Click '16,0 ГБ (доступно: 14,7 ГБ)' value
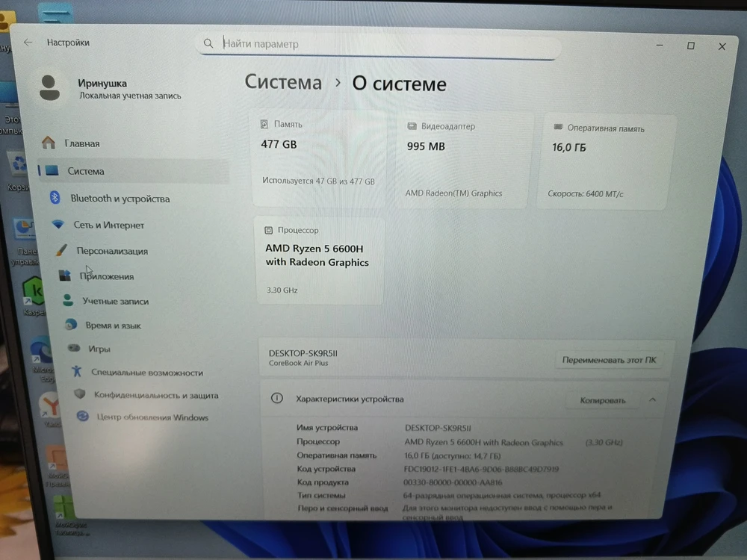The image size is (747, 560). tap(453, 455)
